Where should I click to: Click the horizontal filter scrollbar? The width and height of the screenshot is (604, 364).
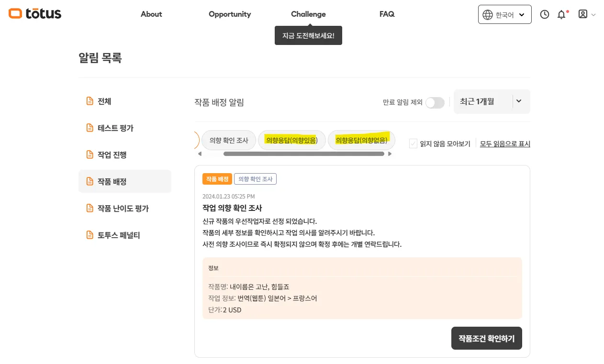coord(303,154)
